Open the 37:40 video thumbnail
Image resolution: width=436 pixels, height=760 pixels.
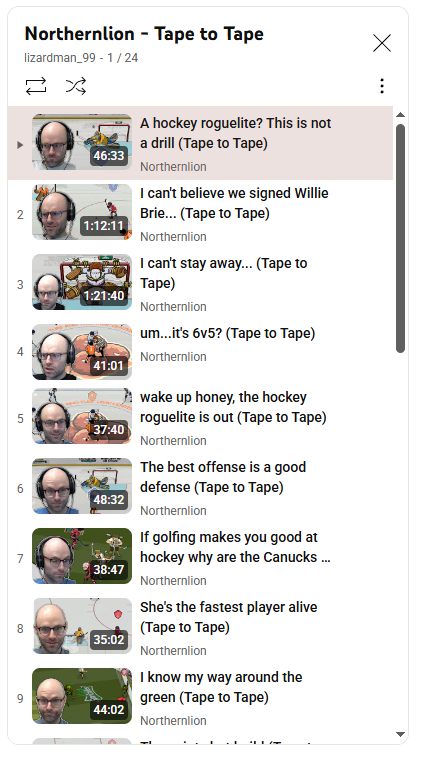(x=82, y=416)
